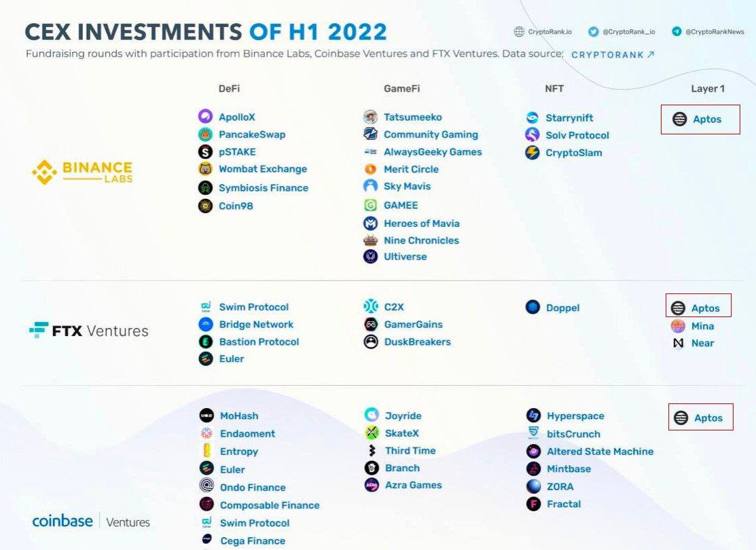Viewport: 756px width, 550px height.
Task: Click the Wombat Exchange project name
Action: 262,169
